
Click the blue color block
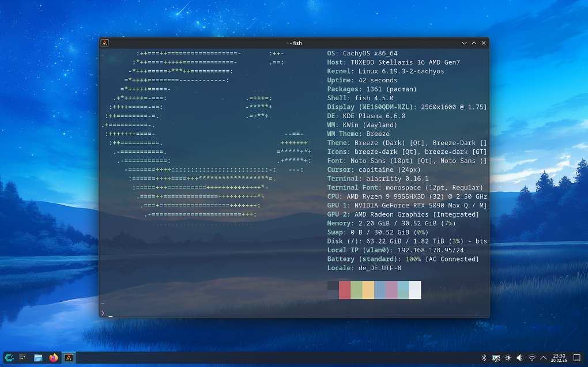pos(380,290)
